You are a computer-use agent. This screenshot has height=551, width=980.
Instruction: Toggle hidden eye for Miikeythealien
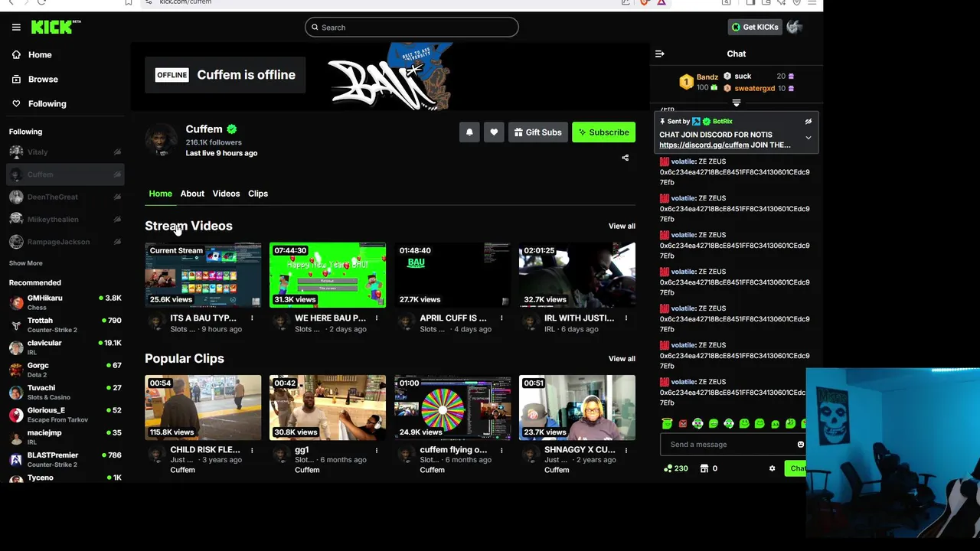pos(117,220)
